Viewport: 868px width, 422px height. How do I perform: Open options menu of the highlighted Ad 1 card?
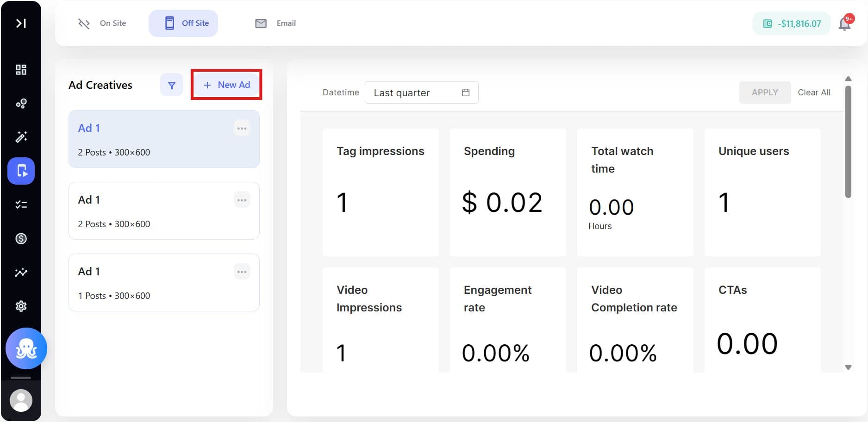242,128
